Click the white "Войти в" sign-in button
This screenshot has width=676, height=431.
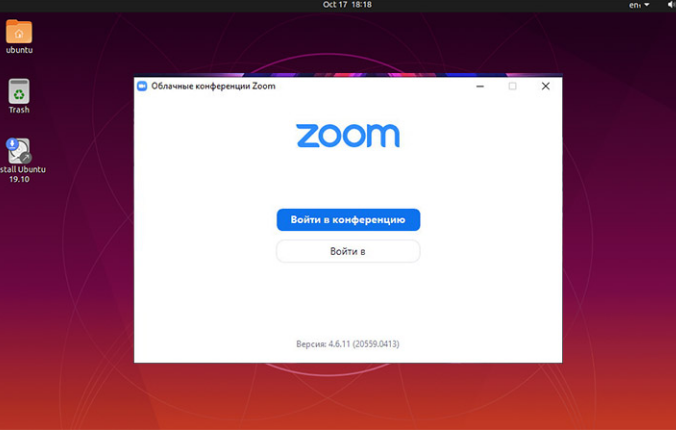pos(348,251)
